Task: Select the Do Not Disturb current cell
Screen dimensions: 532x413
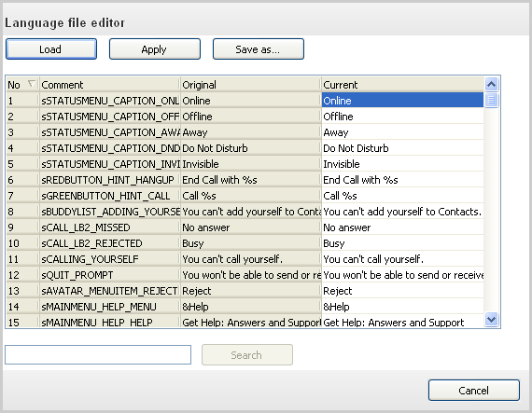Action: click(x=402, y=148)
